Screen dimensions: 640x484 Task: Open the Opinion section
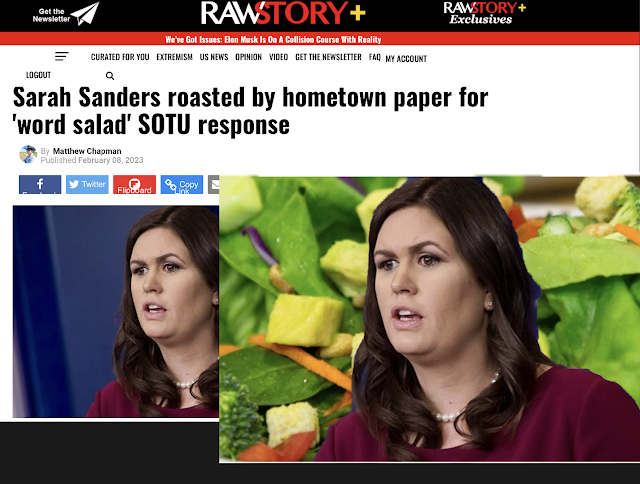(x=249, y=57)
